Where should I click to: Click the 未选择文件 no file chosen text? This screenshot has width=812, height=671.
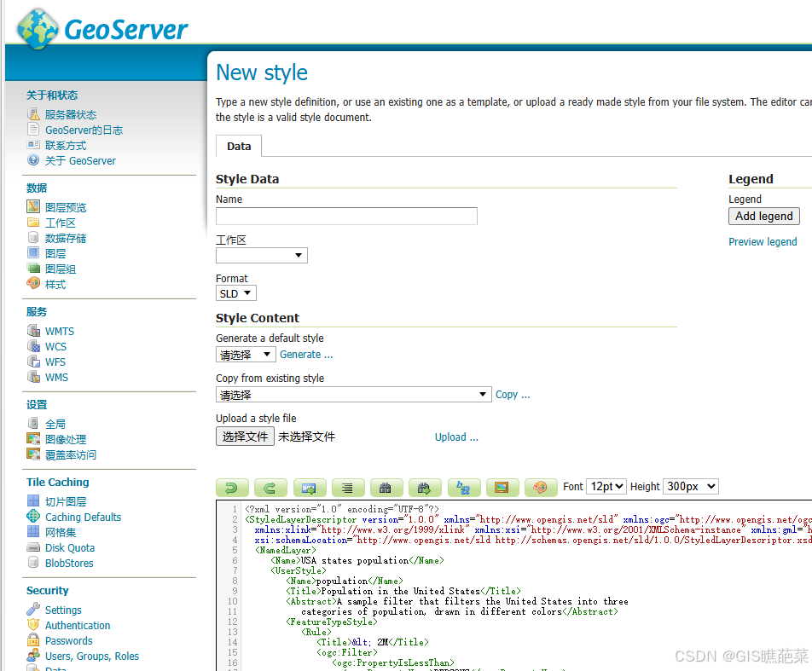click(306, 437)
